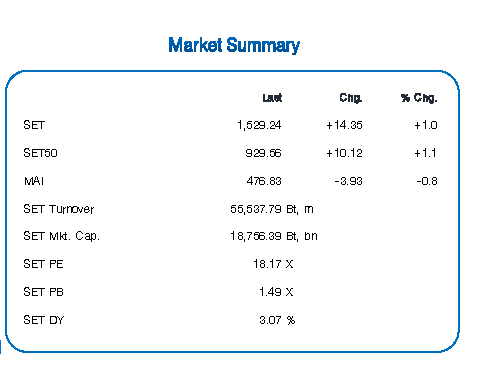Click the MAI change value -3.93

pyautogui.click(x=348, y=181)
